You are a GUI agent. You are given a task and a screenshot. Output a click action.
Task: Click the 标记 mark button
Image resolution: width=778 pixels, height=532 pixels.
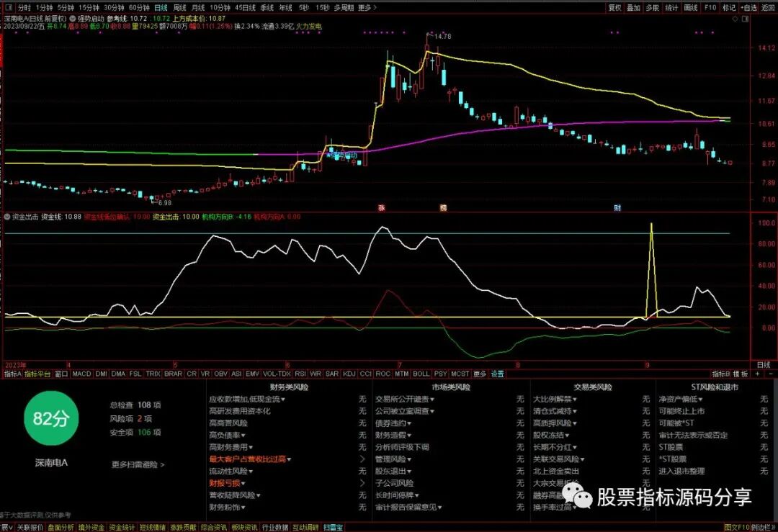(x=729, y=7)
